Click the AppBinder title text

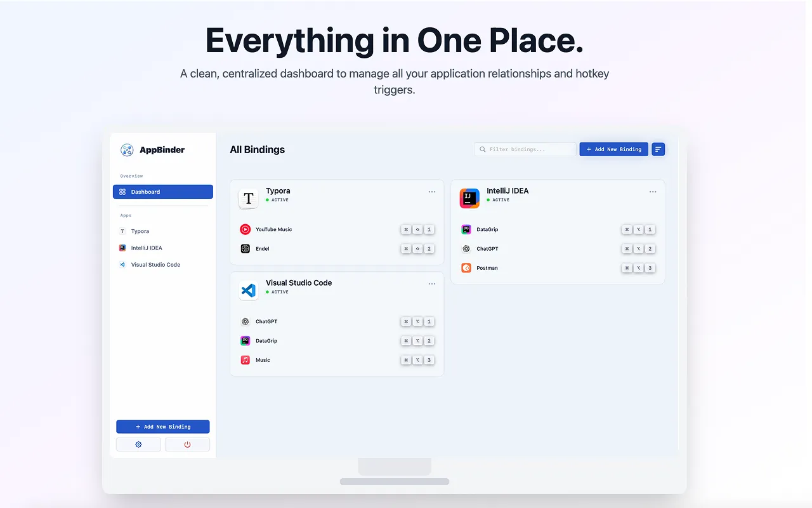162,150
